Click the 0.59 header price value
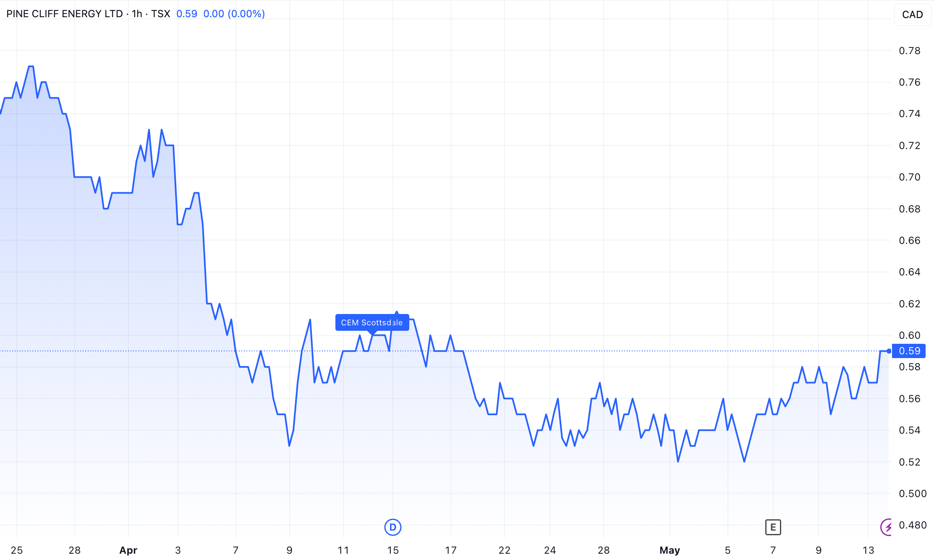934x560 pixels. pyautogui.click(x=187, y=14)
